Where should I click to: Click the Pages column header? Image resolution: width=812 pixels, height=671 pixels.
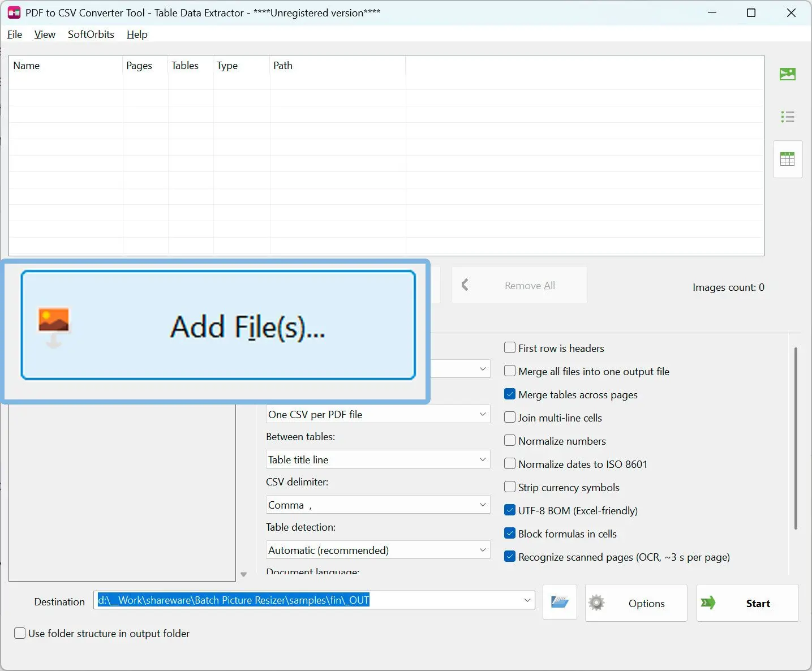pos(145,66)
